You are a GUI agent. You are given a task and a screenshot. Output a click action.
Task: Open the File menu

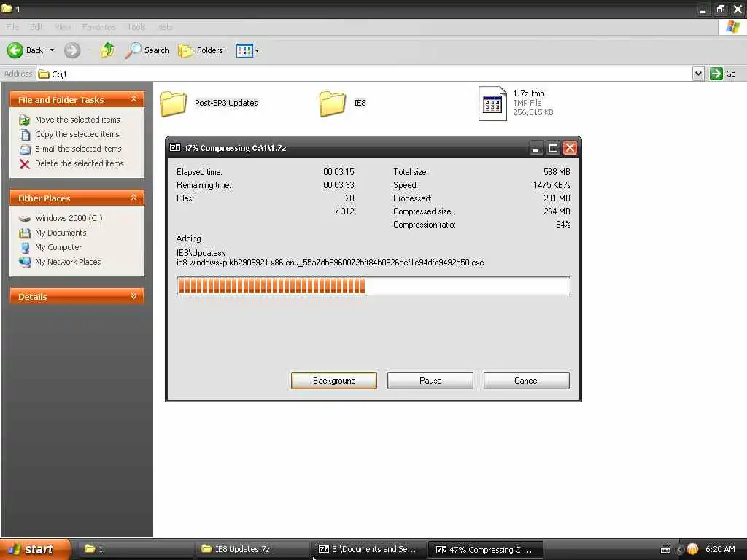[x=12, y=27]
